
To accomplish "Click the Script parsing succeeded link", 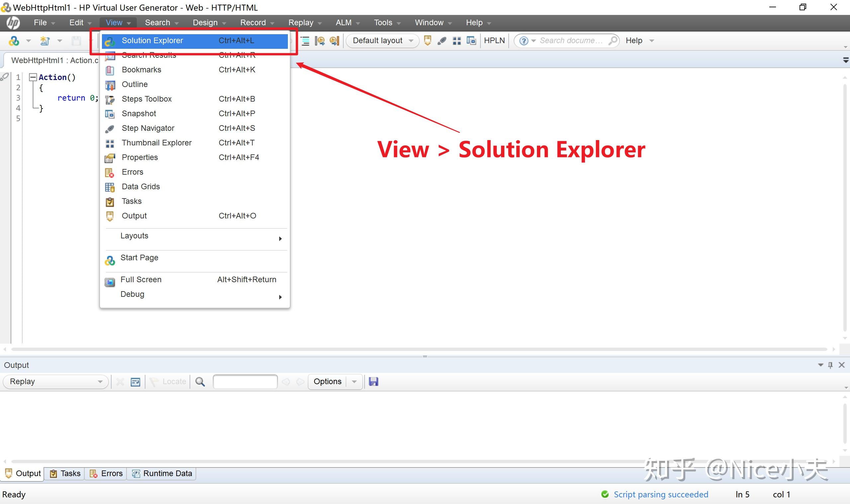I will tap(660, 494).
